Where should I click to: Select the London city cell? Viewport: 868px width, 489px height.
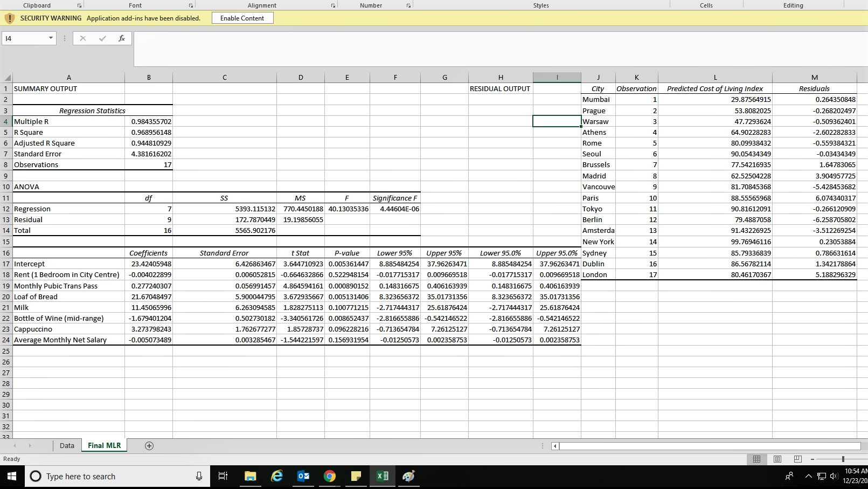click(598, 274)
